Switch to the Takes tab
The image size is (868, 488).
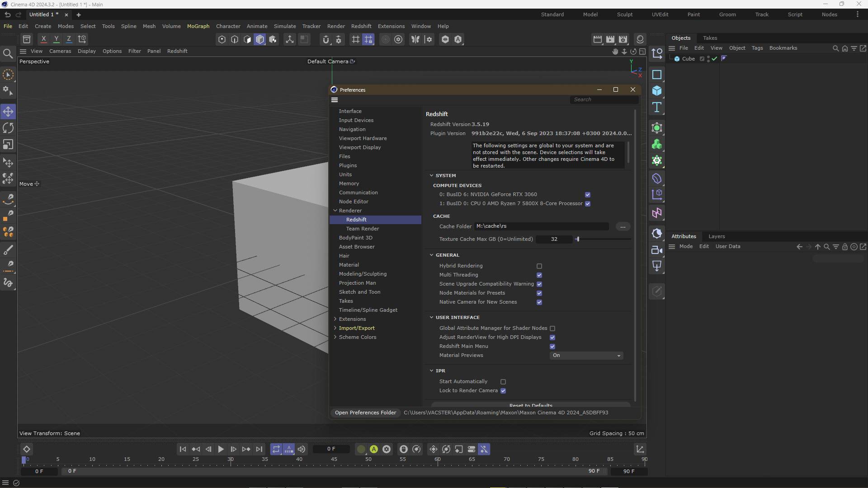710,38
